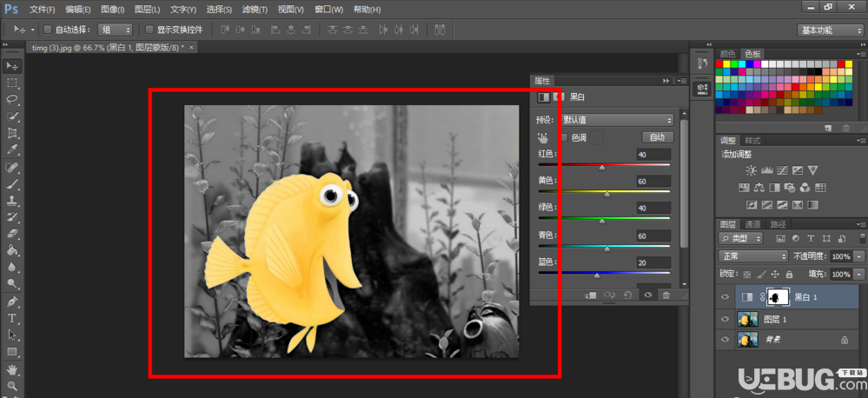Image resolution: width=868 pixels, height=398 pixels.
Task: Select the Move tool in the toolbox
Action: tap(11, 66)
